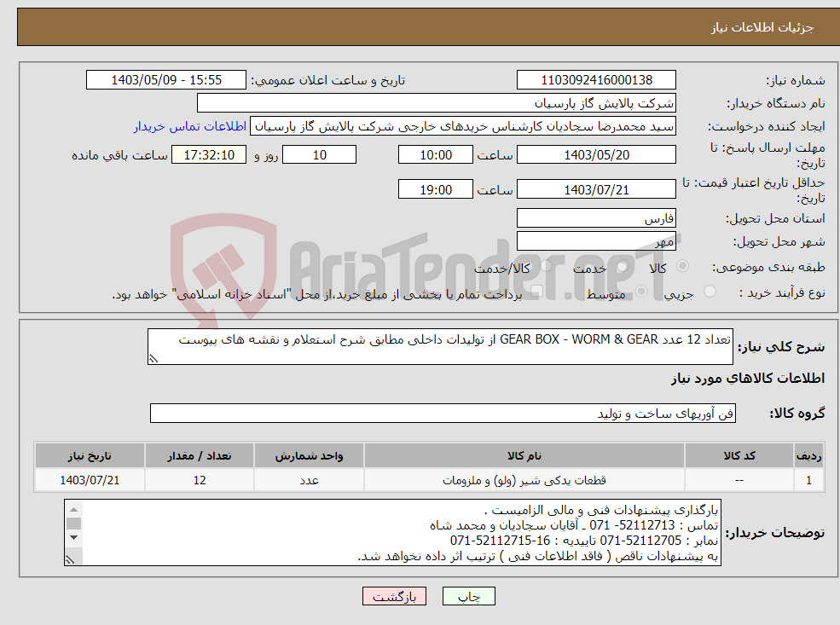
Task: Click the buyer name field شرکت پالایش گاز پارسیان
Action: point(437,103)
